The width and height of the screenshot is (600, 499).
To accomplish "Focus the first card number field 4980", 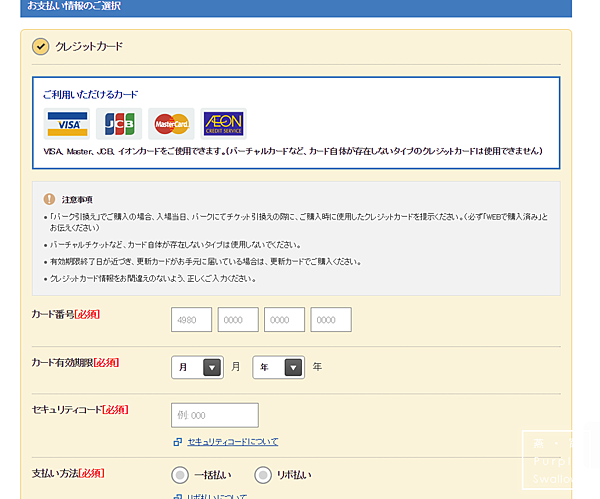I will [191, 320].
